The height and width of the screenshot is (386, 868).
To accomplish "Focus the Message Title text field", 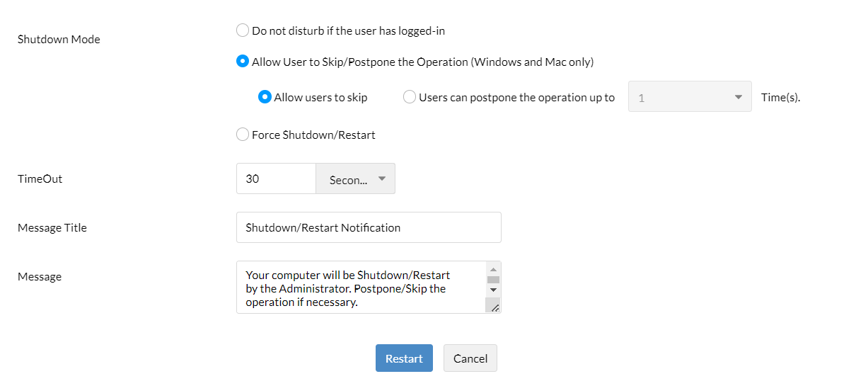I will pos(369,227).
